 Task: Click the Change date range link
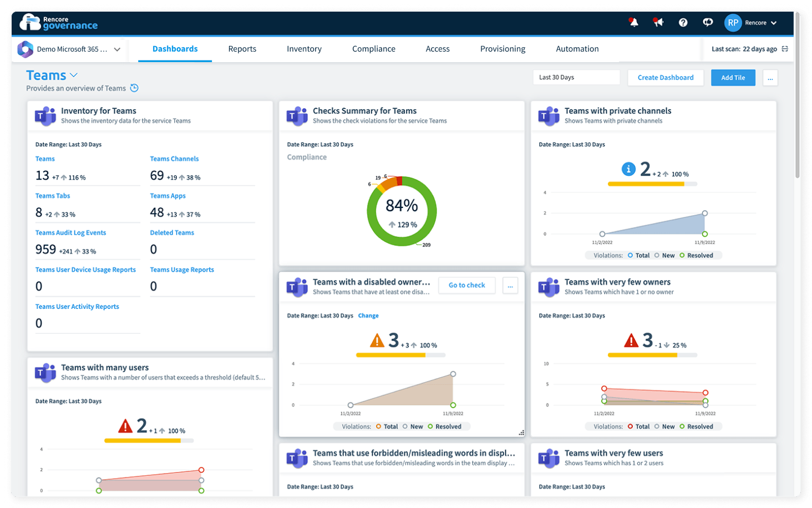(368, 316)
